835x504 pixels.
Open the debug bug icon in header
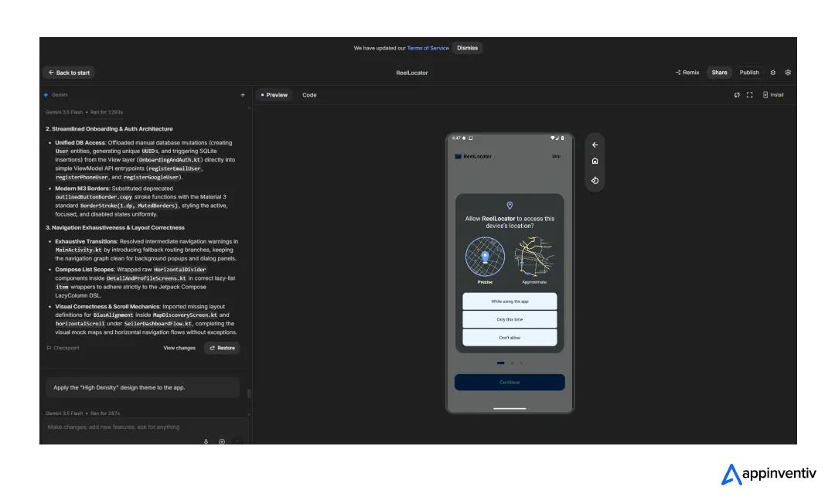pyautogui.click(x=772, y=73)
